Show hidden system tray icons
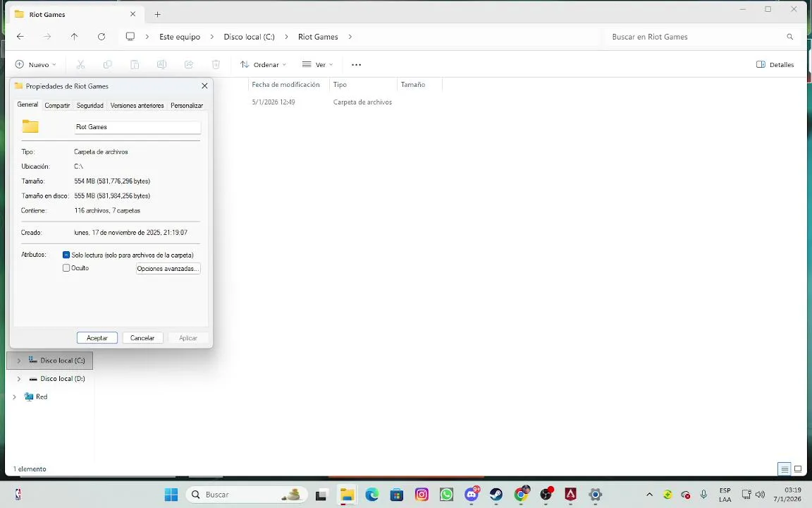812x508 pixels. pyautogui.click(x=649, y=495)
